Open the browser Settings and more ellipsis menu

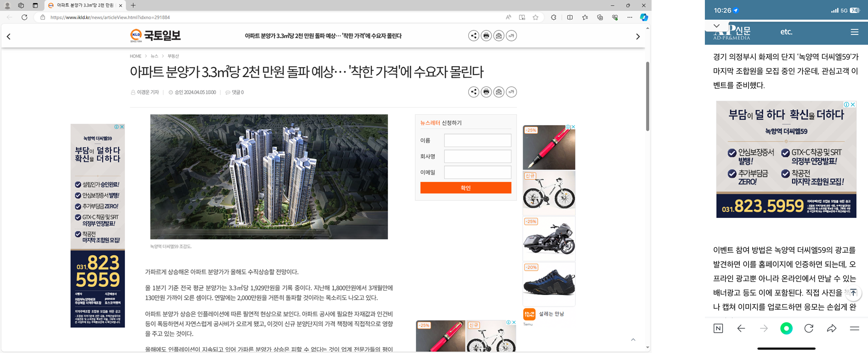pyautogui.click(x=630, y=17)
